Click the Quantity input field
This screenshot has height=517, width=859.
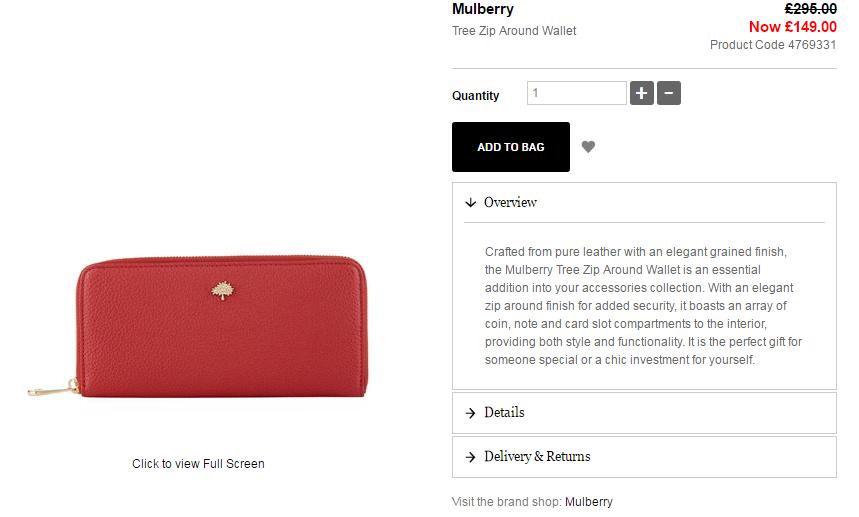[x=576, y=93]
